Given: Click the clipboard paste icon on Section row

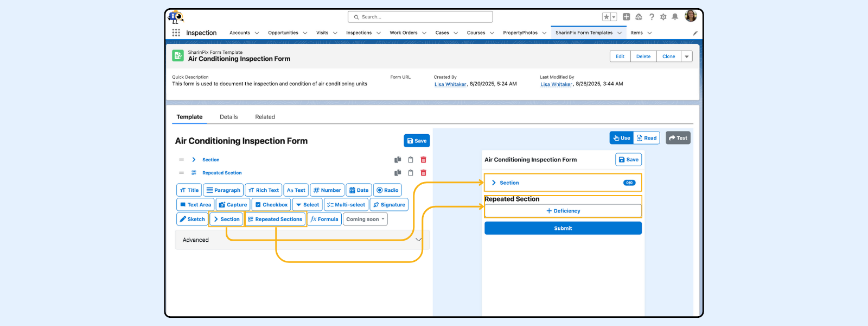Looking at the screenshot, I should pos(411,160).
